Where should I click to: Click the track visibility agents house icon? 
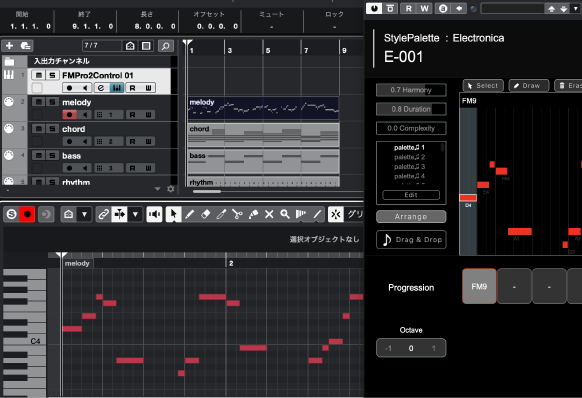130,46
